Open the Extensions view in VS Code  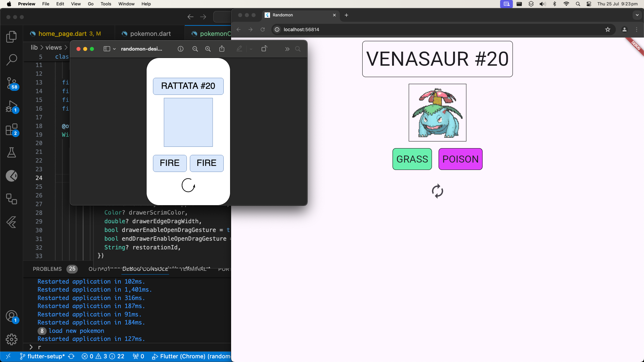click(x=12, y=130)
